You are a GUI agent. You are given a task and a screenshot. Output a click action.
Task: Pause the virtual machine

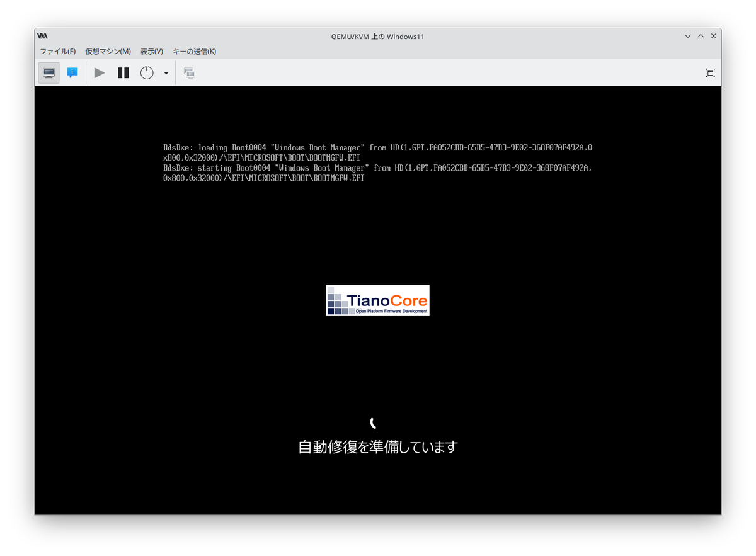click(x=123, y=73)
